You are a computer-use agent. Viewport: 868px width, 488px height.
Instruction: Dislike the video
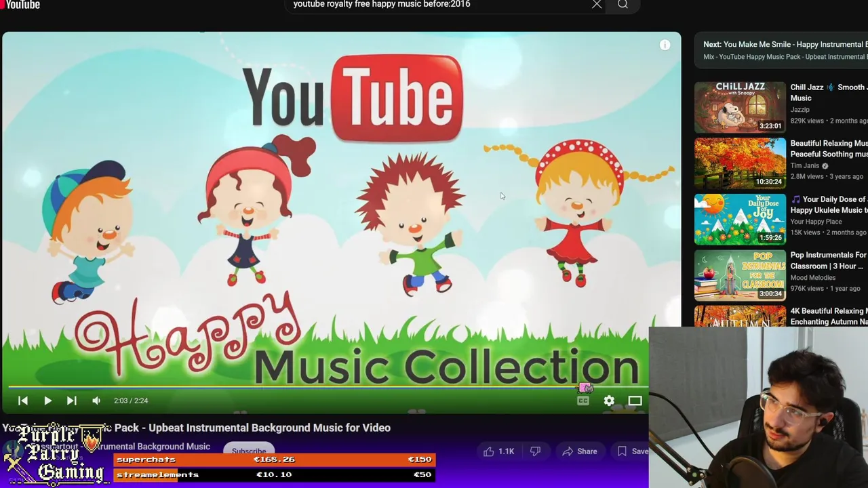(x=535, y=451)
